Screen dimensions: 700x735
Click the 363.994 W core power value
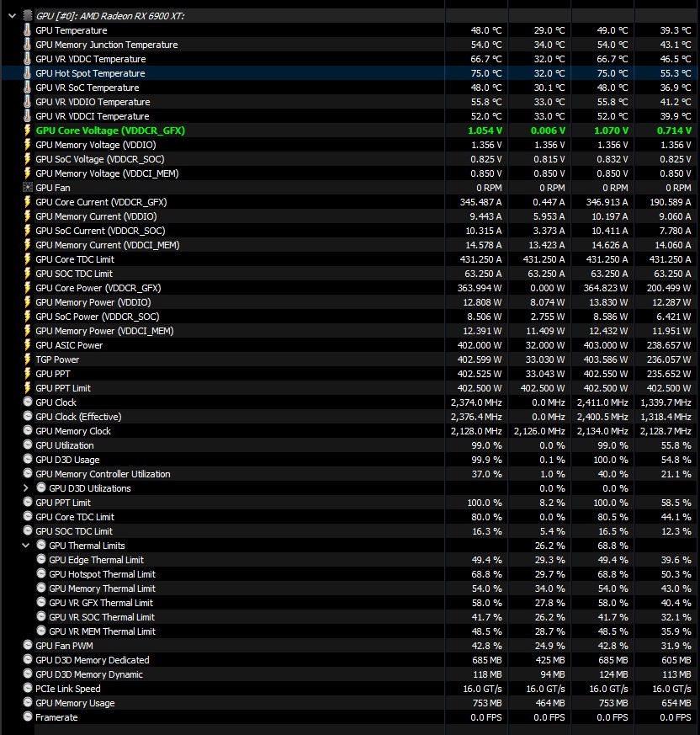pyautogui.click(x=480, y=288)
